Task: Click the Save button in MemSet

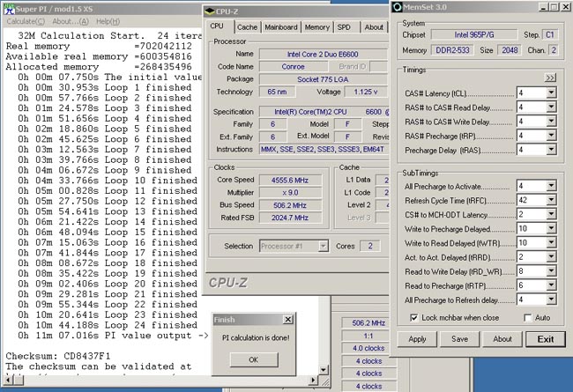Action: [x=459, y=339]
